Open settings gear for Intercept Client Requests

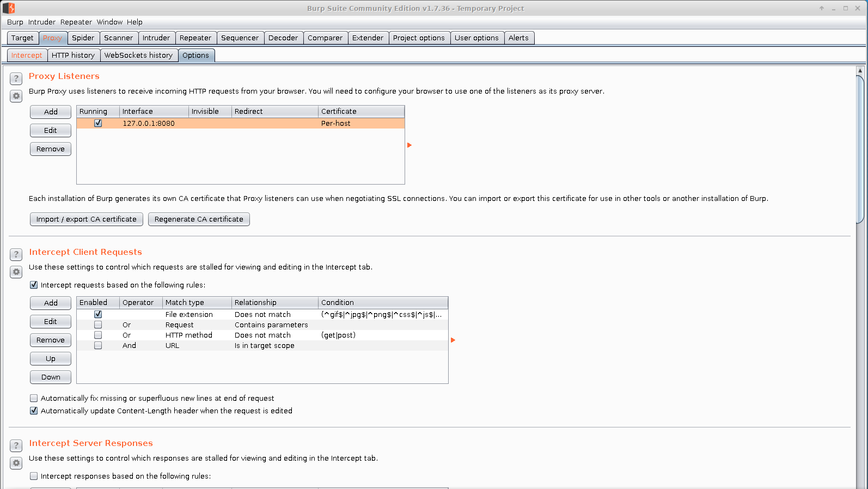point(16,272)
